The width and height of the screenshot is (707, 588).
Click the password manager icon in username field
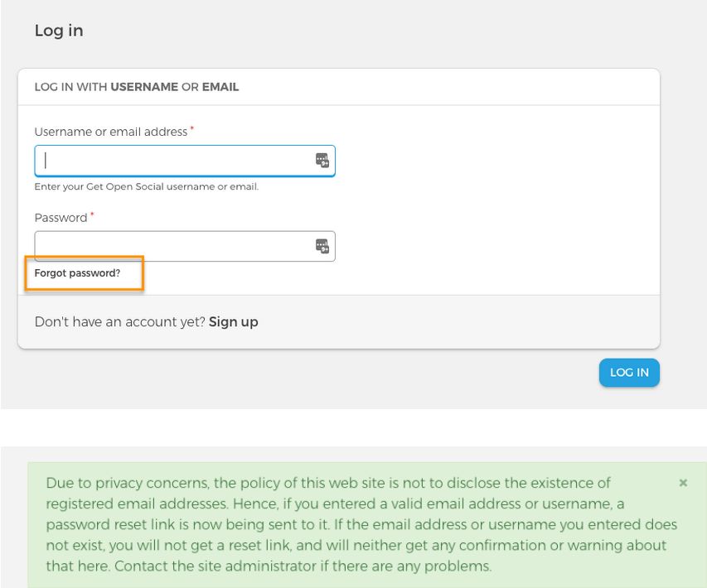click(322, 160)
